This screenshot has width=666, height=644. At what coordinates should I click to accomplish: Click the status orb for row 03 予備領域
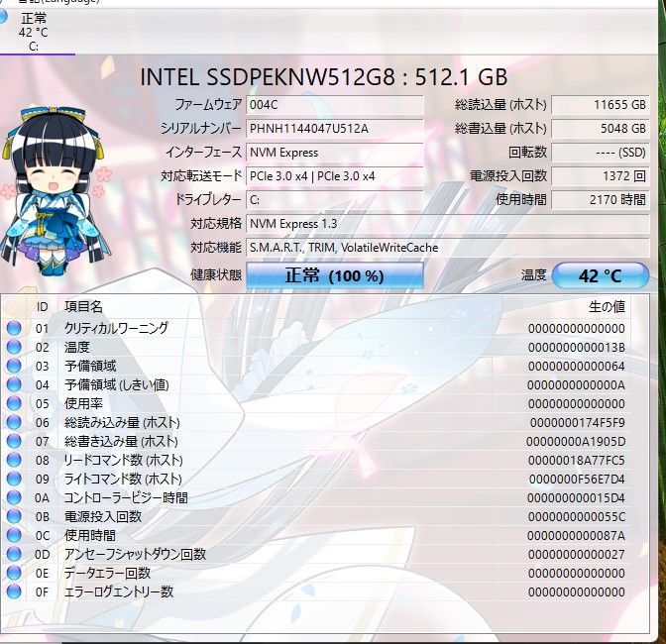click(14, 366)
